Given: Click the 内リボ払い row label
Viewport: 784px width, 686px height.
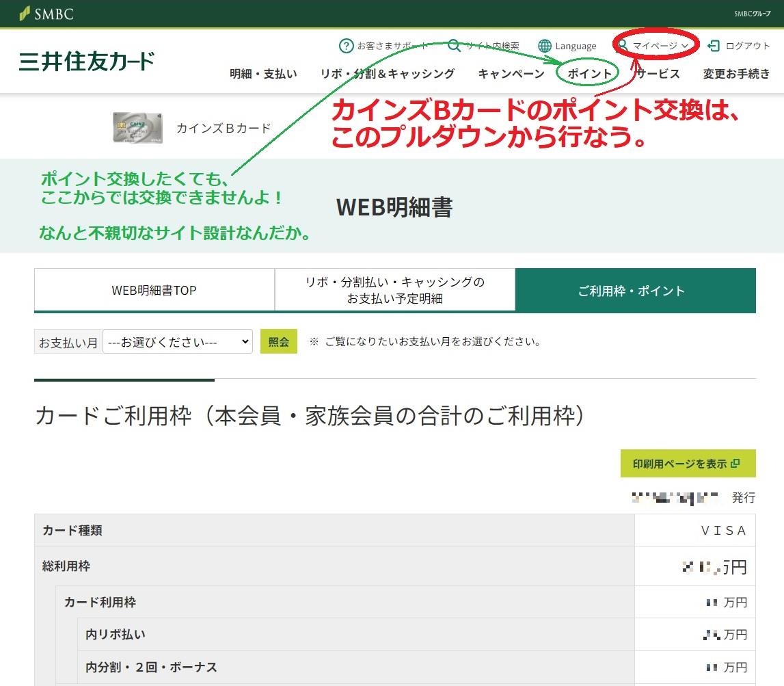Looking at the screenshot, I should tap(116, 635).
